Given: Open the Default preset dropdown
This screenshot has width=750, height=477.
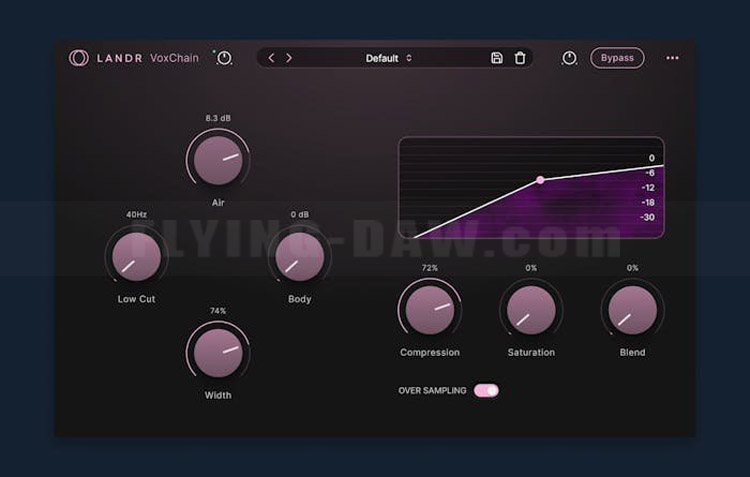Looking at the screenshot, I should pyautogui.click(x=388, y=58).
